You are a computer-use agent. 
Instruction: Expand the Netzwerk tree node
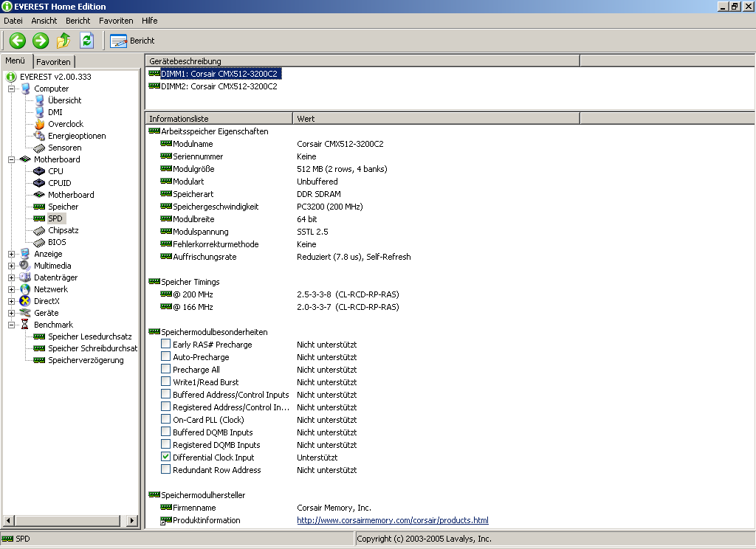12,289
